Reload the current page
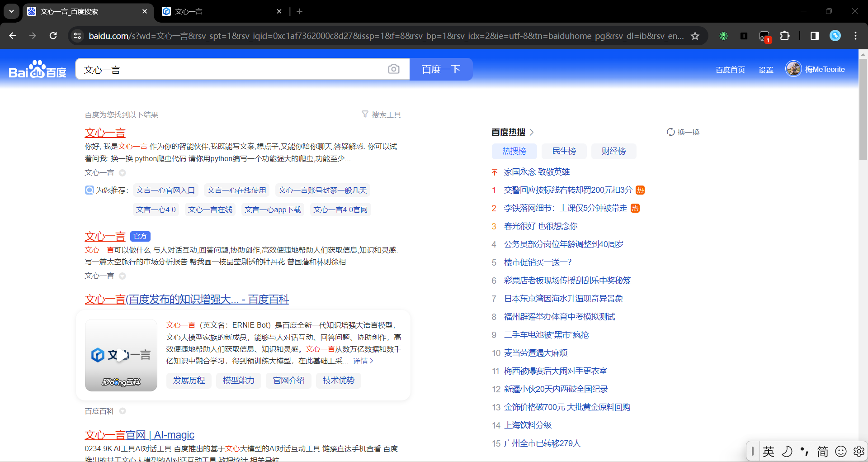 tap(53, 36)
